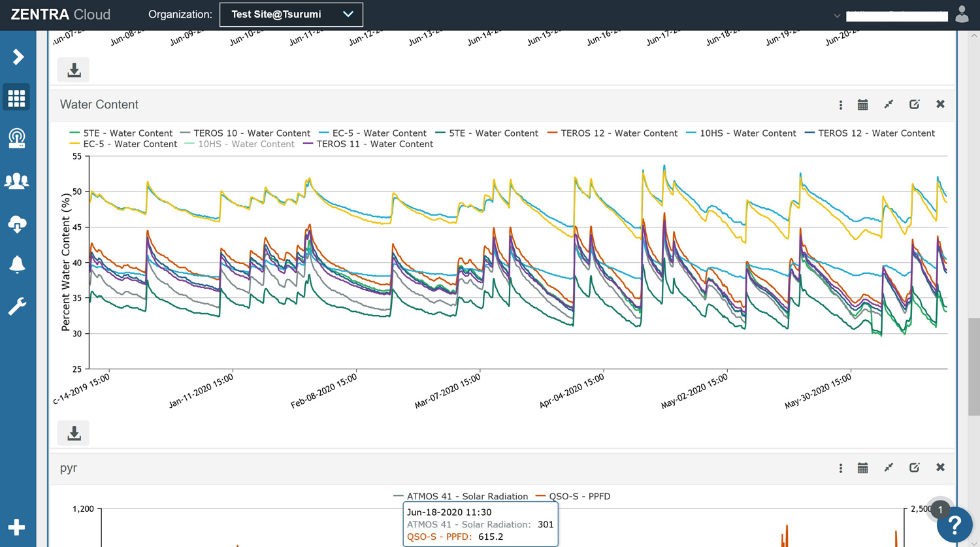
Task: Download data for the top chart
Action: click(x=74, y=70)
